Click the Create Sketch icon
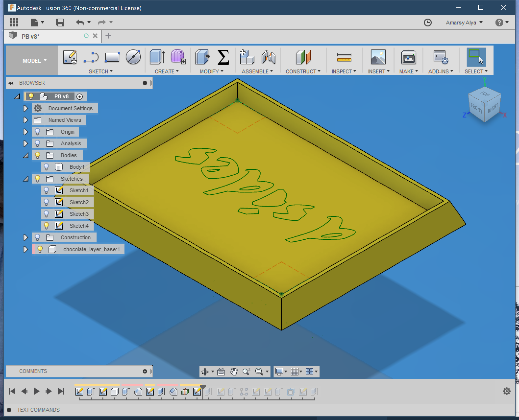Screen dimensions: 519x420 pyautogui.click(x=70, y=57)
